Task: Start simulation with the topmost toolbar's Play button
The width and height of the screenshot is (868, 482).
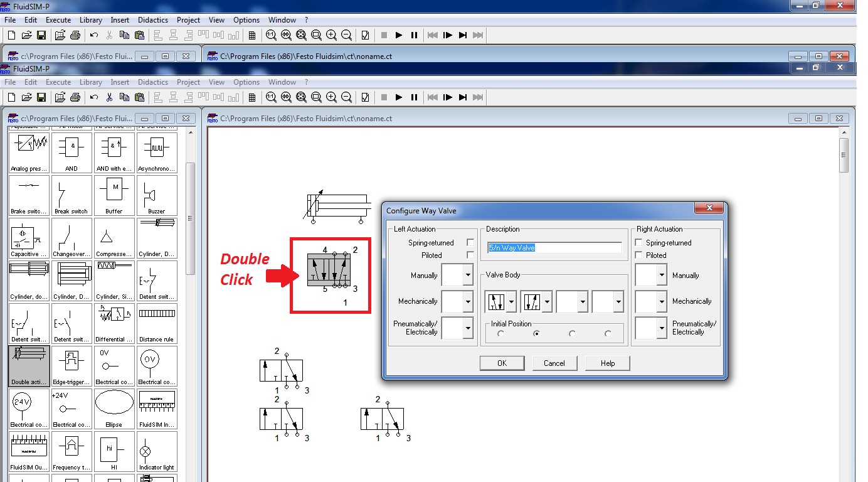Action: 399,35
